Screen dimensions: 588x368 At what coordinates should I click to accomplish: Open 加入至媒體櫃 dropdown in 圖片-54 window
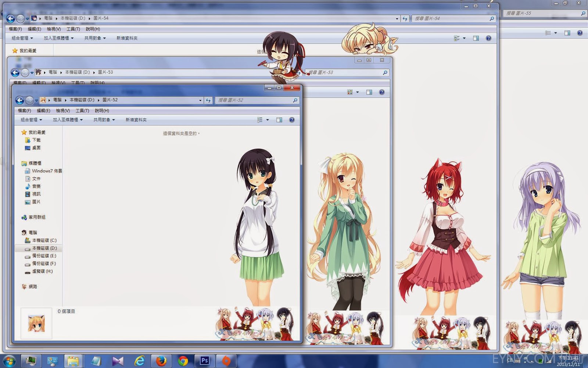point(59,38)
